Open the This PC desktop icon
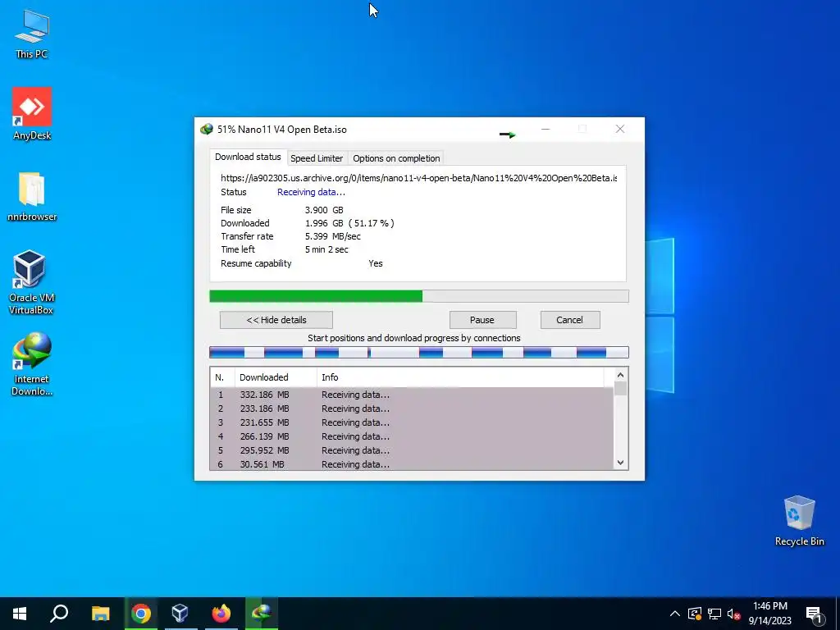 [32, 34]
